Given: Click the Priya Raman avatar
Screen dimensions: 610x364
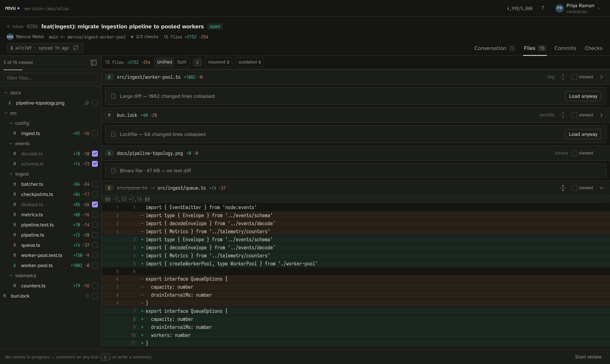Looking at the screenshot, I should [559, 8].
